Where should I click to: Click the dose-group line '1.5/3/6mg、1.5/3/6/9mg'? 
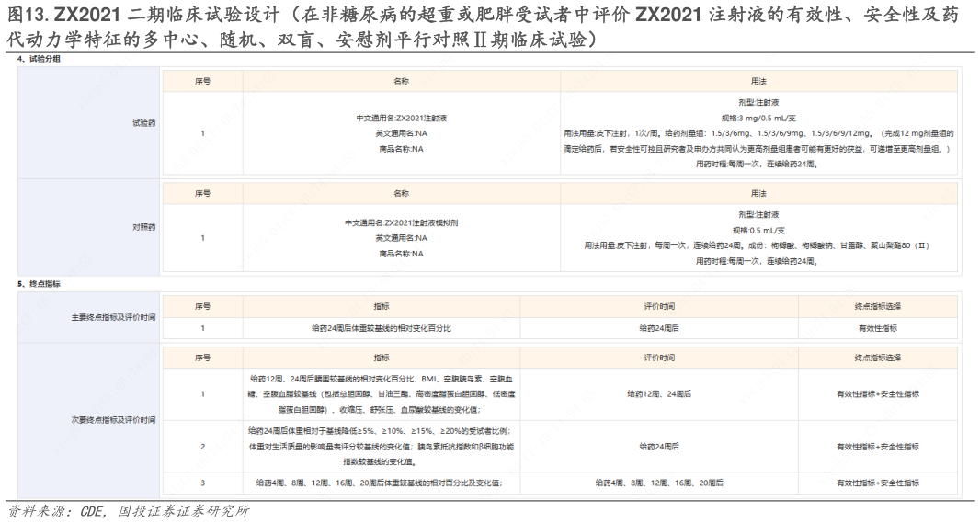click(758, 133)
